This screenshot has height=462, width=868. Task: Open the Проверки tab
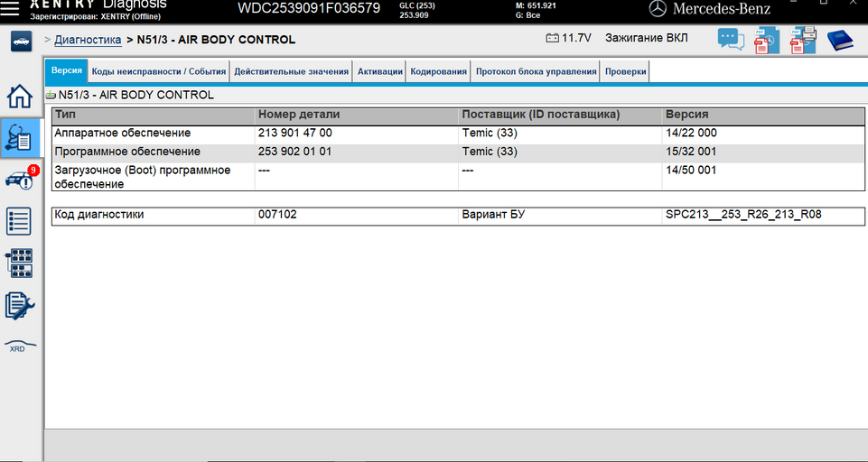pyautogui.click(x=626, y=71)
